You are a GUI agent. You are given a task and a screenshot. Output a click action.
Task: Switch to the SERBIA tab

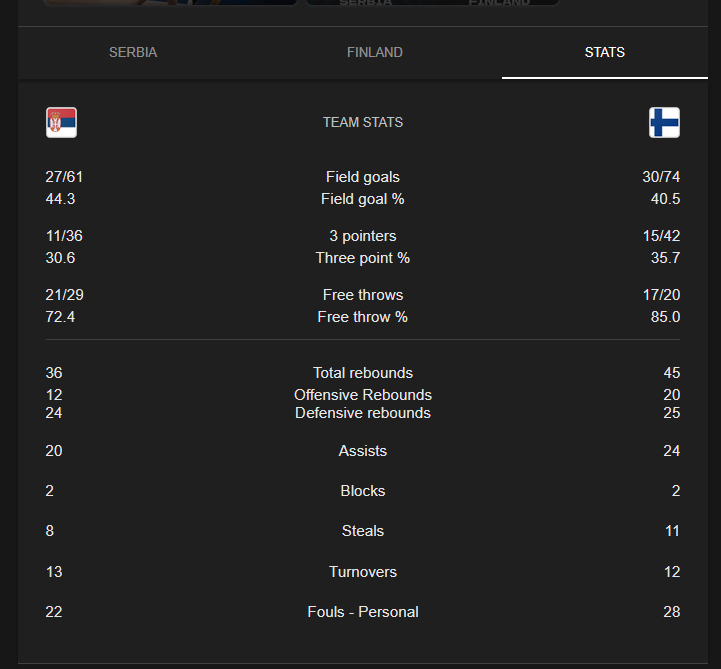(133, 52)
